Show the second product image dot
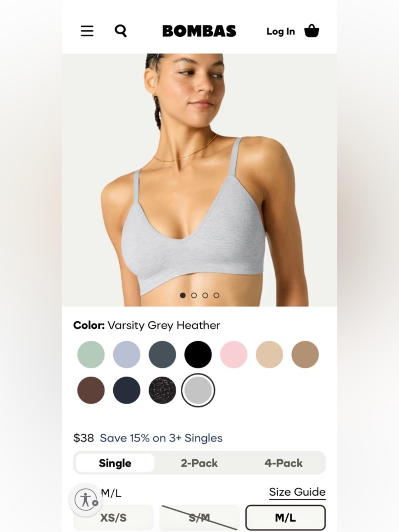This screenshot has height=532, width=399. tap(194, 295)
